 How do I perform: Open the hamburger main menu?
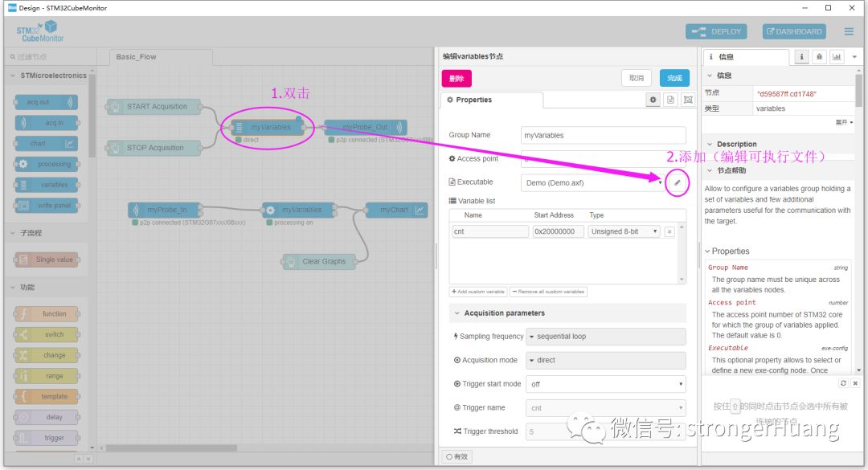(x=849, y=31)
